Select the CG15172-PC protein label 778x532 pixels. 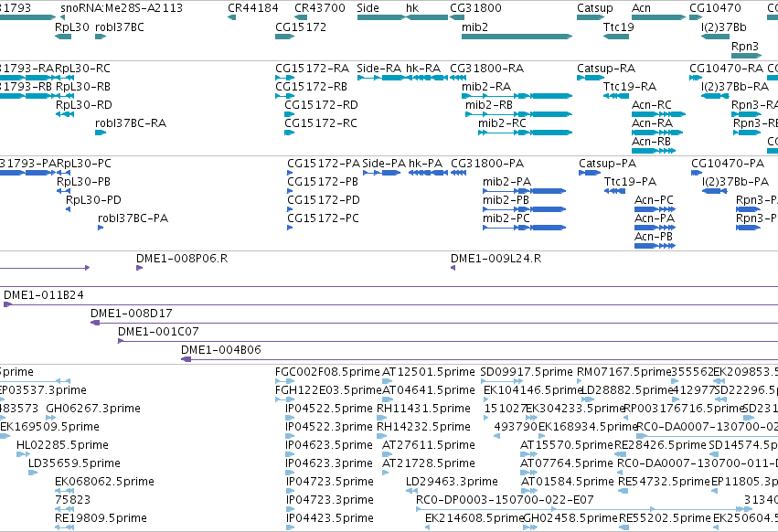[x=323, y=218]
